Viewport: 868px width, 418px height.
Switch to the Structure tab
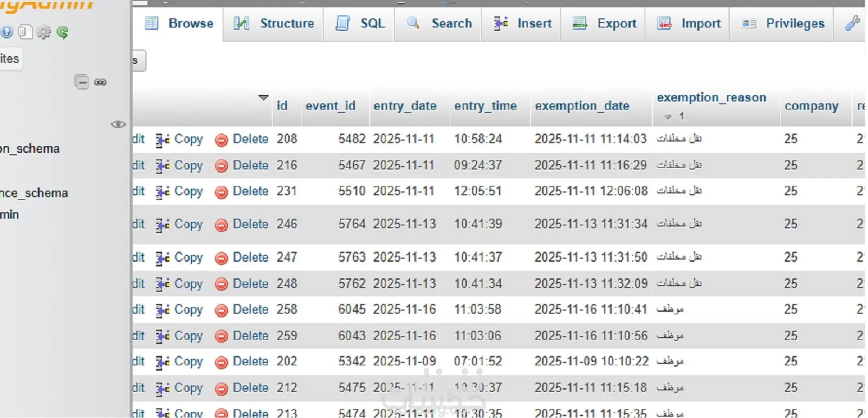274,23
